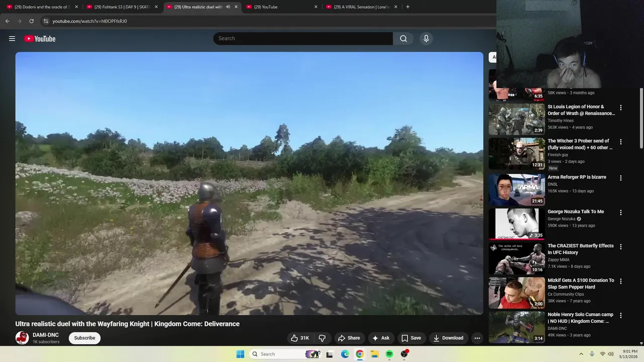
Task: Click inside the YouTube search field
Action: point(303,39)
